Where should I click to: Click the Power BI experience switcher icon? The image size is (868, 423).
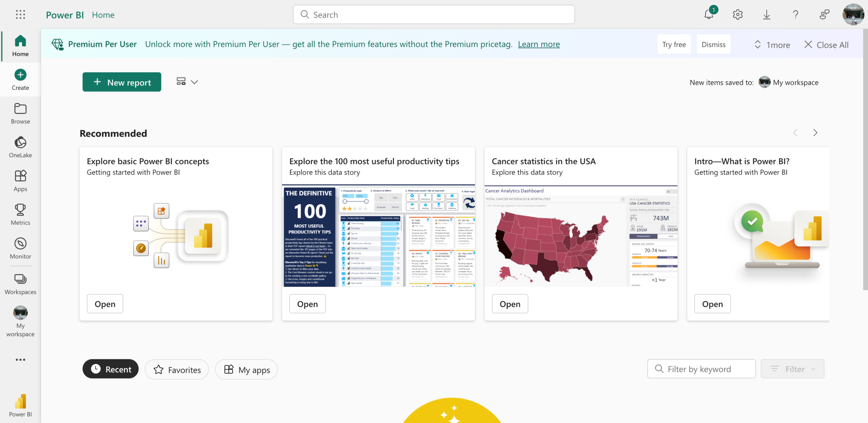tap(20, 405)
